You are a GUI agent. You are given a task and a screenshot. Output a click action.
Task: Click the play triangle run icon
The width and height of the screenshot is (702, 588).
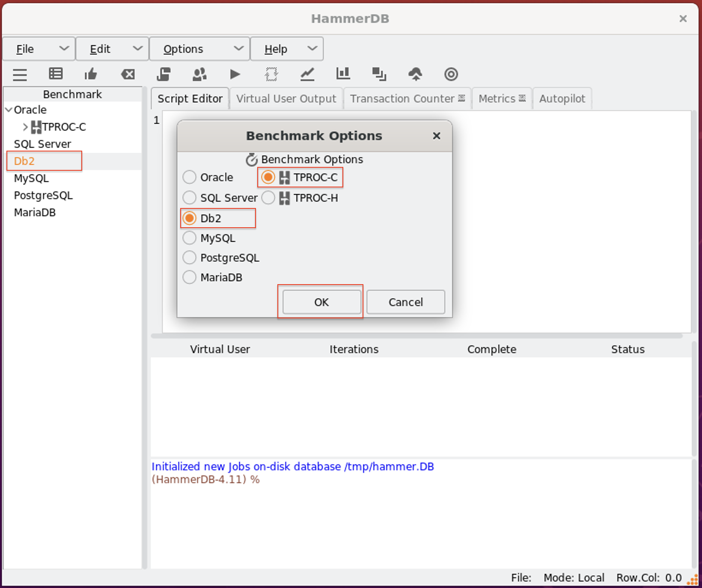tap(235, 74)
